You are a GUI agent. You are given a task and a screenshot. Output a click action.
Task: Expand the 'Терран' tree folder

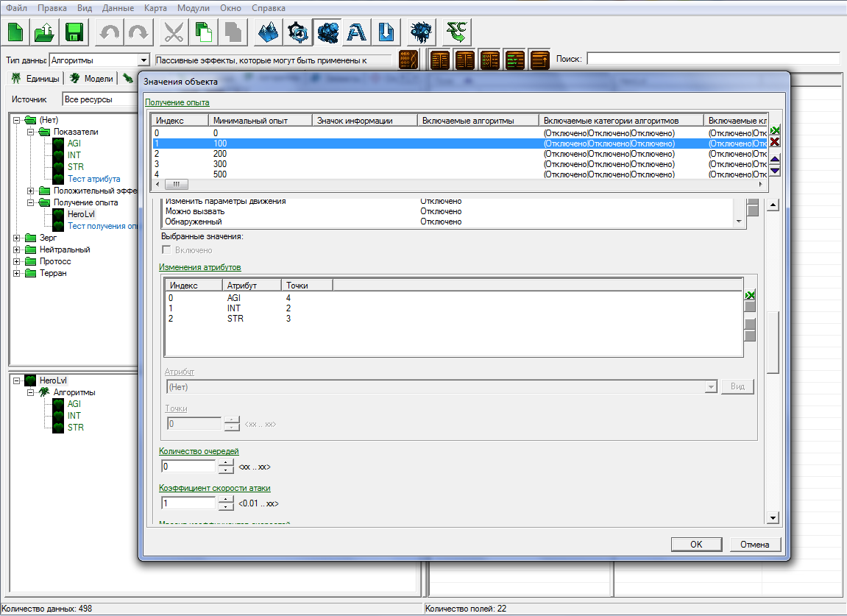tap(17, 273)
